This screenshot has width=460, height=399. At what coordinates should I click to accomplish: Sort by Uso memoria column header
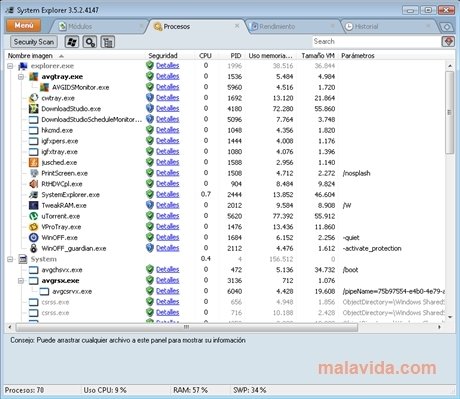[270, 56]
